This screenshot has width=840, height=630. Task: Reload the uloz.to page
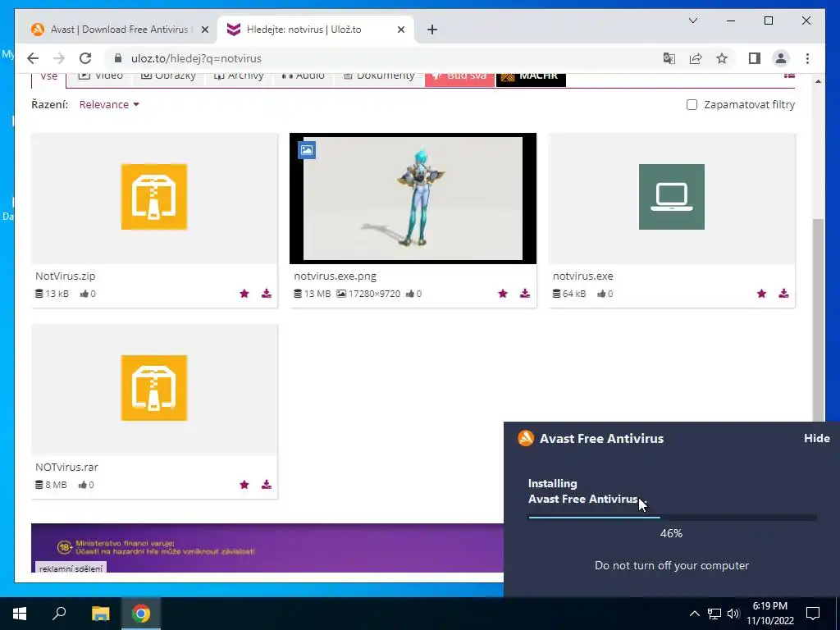click(x=85, y=58)
